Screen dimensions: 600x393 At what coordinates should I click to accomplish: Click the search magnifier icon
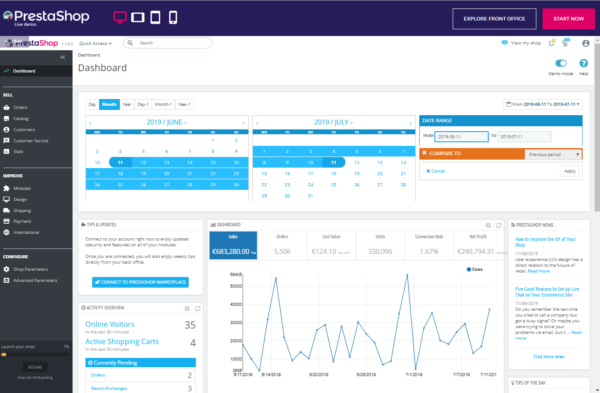point(130,43)
